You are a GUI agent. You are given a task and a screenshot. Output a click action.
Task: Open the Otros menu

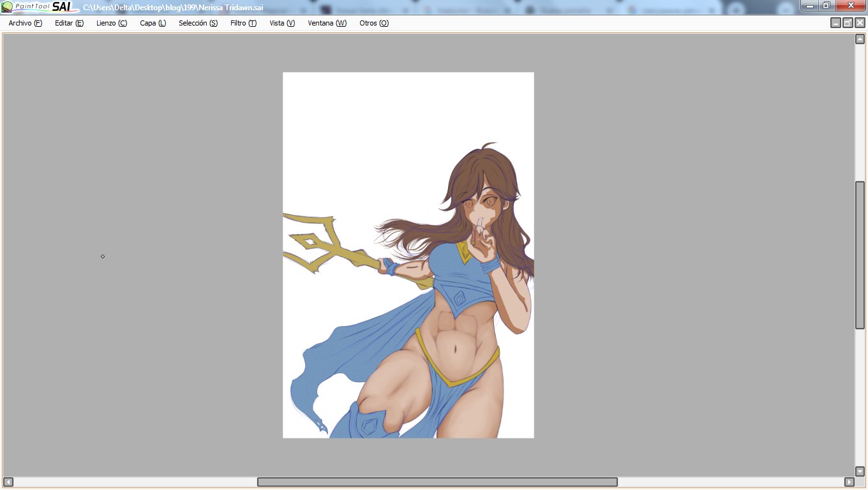tap(374, 23)
